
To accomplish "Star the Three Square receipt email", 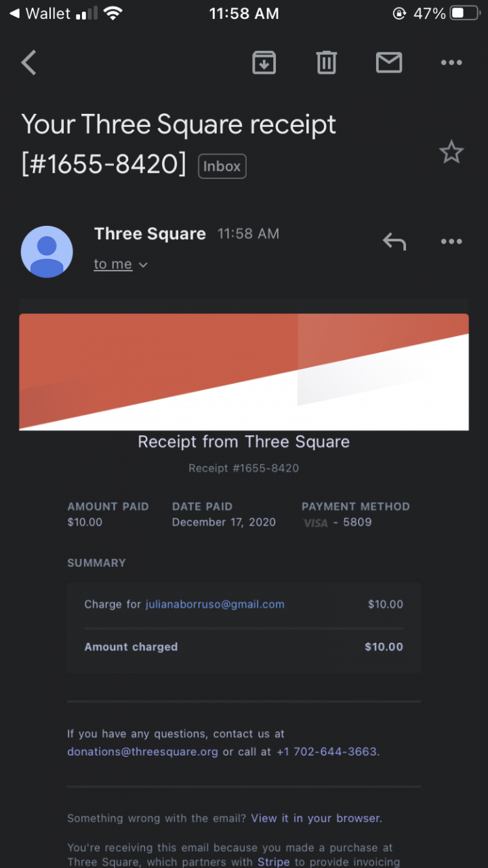I will click(451, 153).
